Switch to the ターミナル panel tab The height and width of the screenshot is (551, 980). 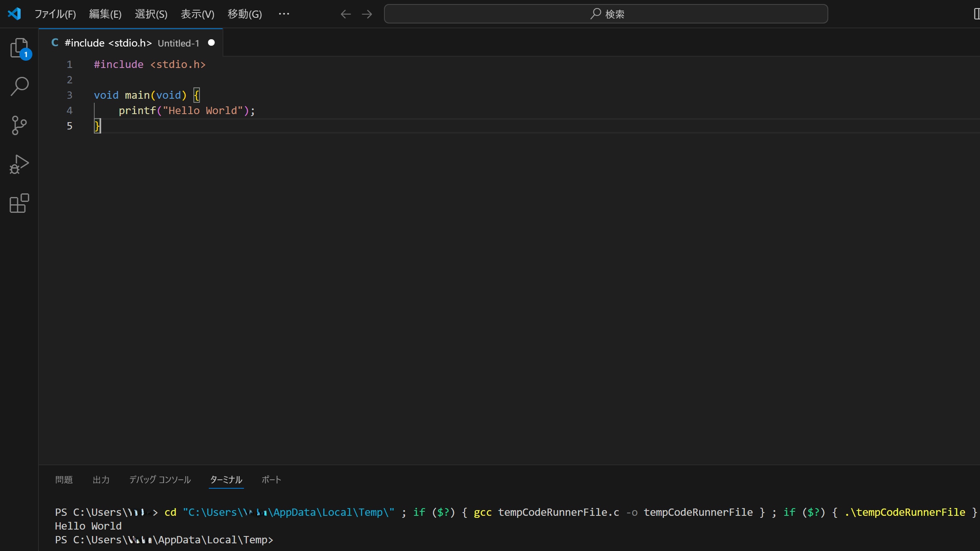(226, 479)
